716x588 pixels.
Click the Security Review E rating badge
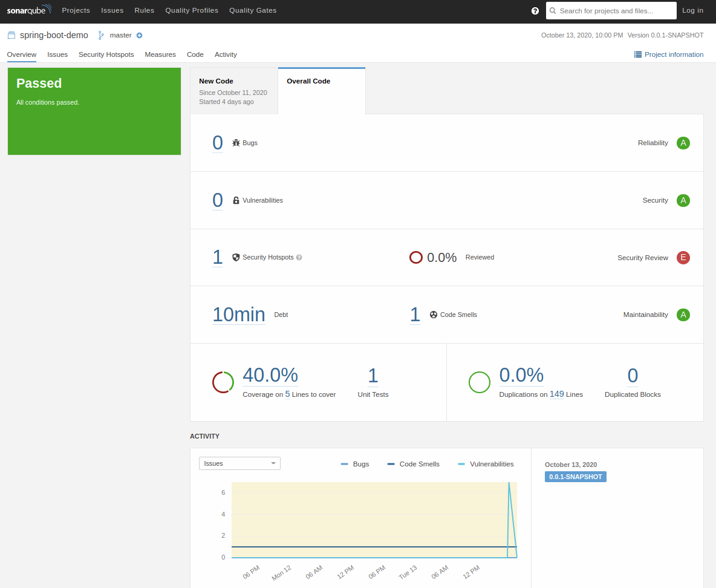tap(683, 258)
